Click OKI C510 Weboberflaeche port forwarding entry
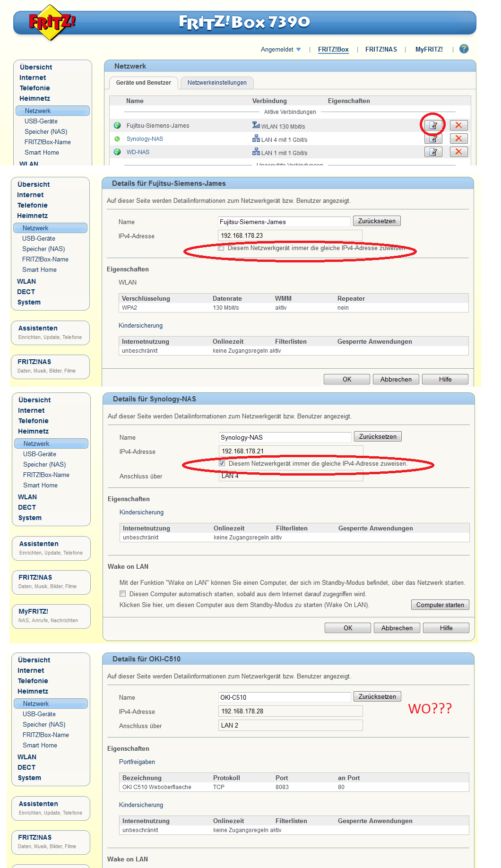The width and height of the screenshot is (501, 868). click(x=157, y=787)
